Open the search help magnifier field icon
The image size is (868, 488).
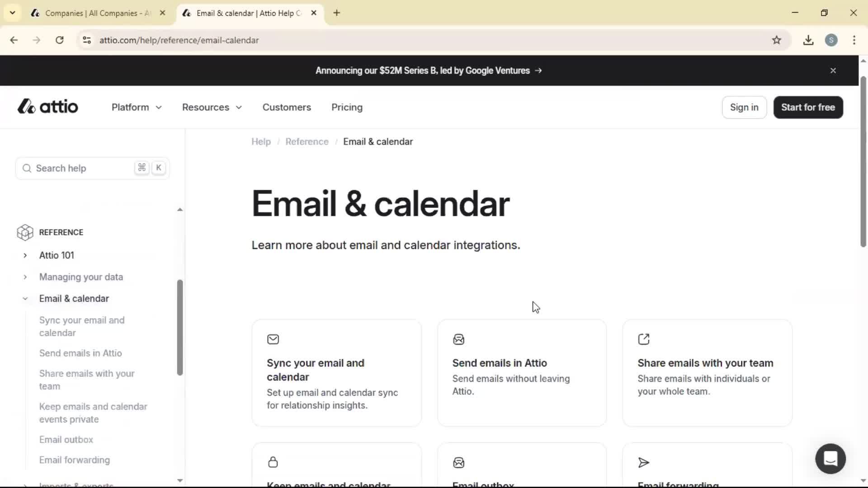(x=27, y=168)
